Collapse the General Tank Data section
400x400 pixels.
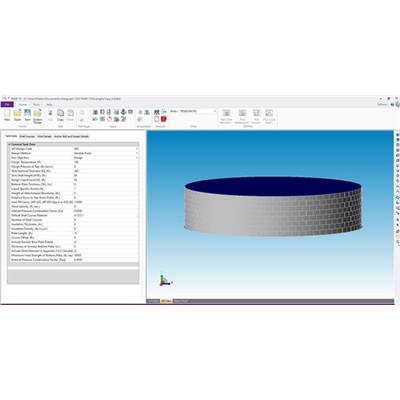pyautogui.click(x=9, y=144)
